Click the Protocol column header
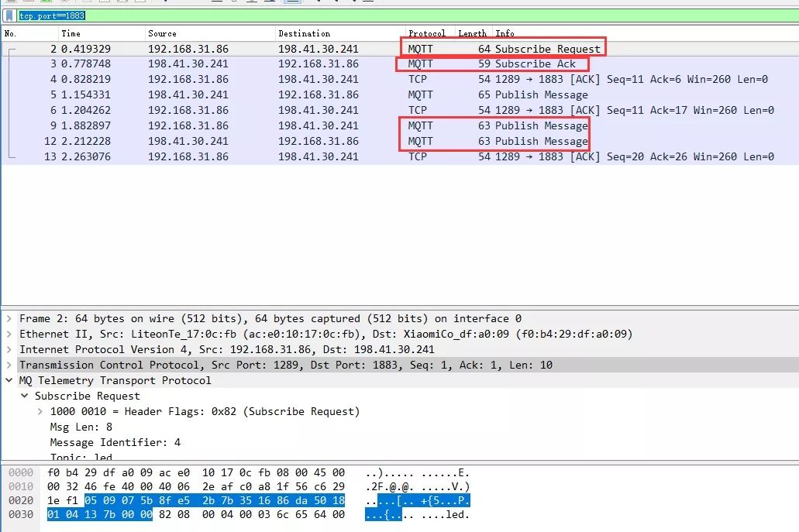The width and height of the screenshot is (799, 532). [x=426, y=34]
